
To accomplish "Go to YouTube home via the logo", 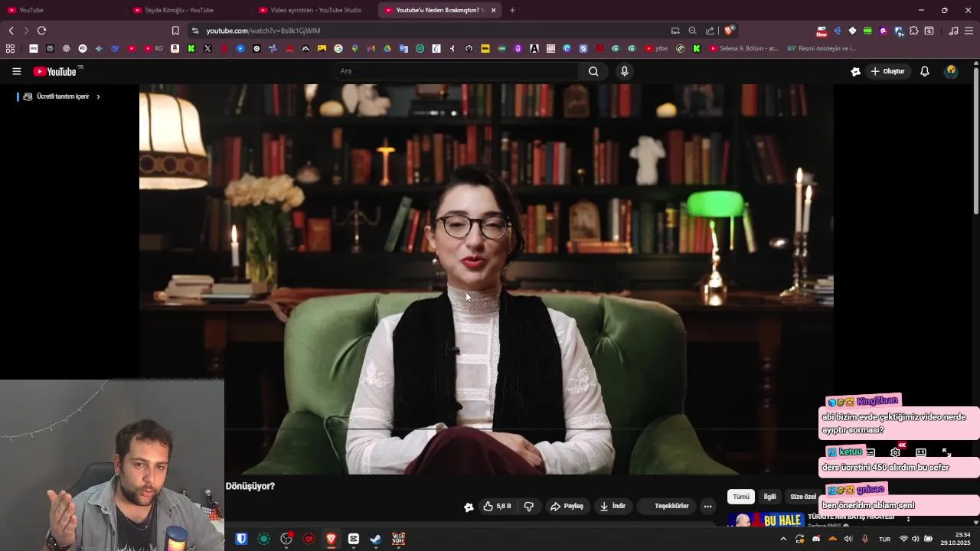I will pos(55,71).
